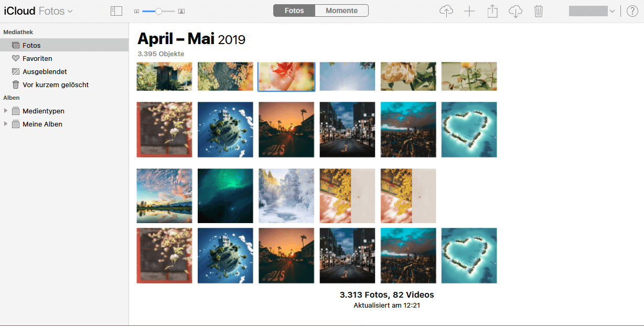Click the large thumbnail zoom icon
This screenshot has width=644, height=326.
181,11
